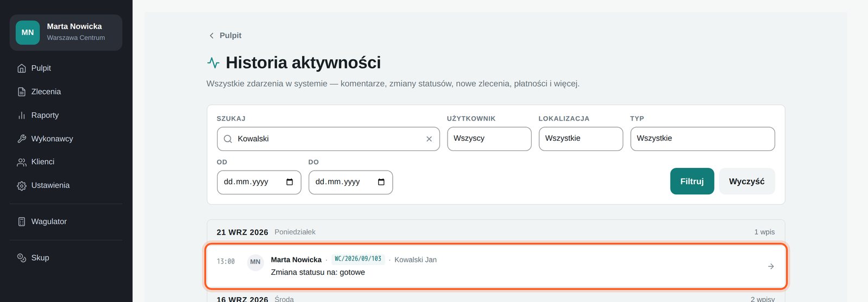Go to Wykonawcy in the sidebar menu
The width and height of the screenshot is (868, 302).
pos(66,139)
